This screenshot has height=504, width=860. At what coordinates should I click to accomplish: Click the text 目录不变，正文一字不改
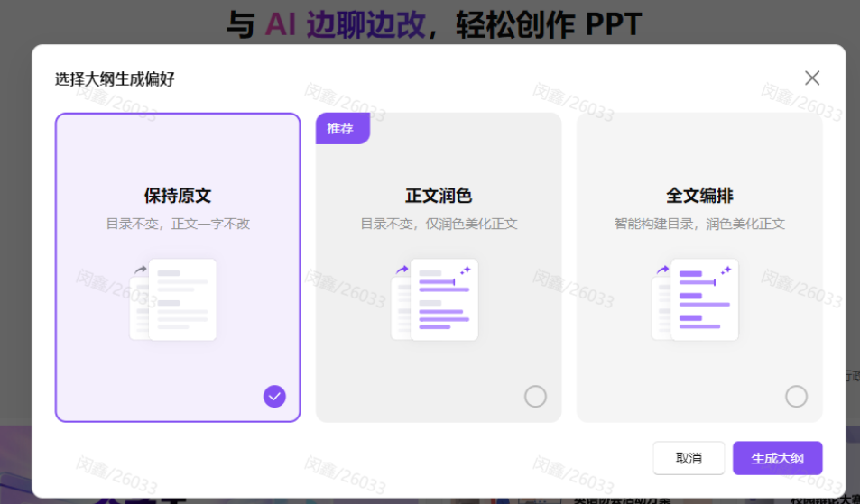point(178,224)
